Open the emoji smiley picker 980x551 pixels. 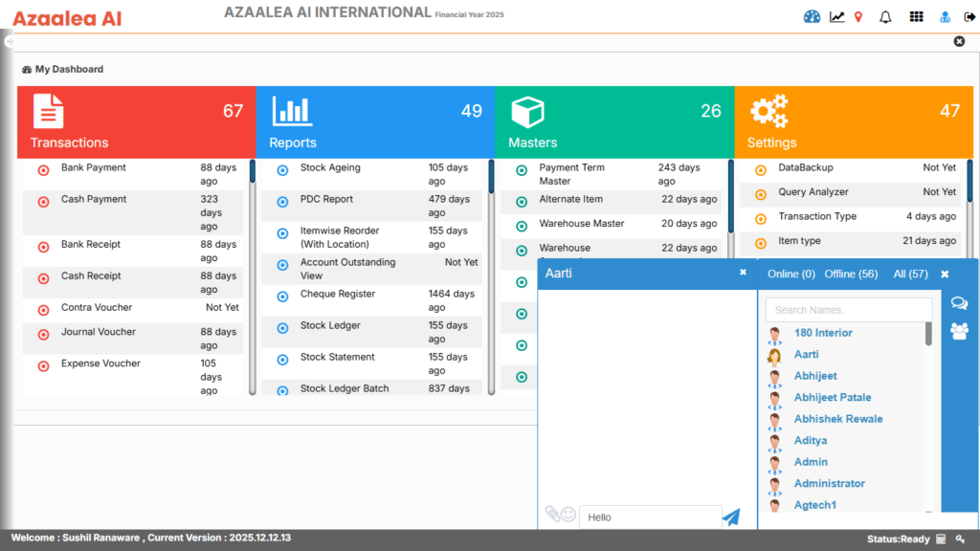pyautogui.click(x=568, y=515)
